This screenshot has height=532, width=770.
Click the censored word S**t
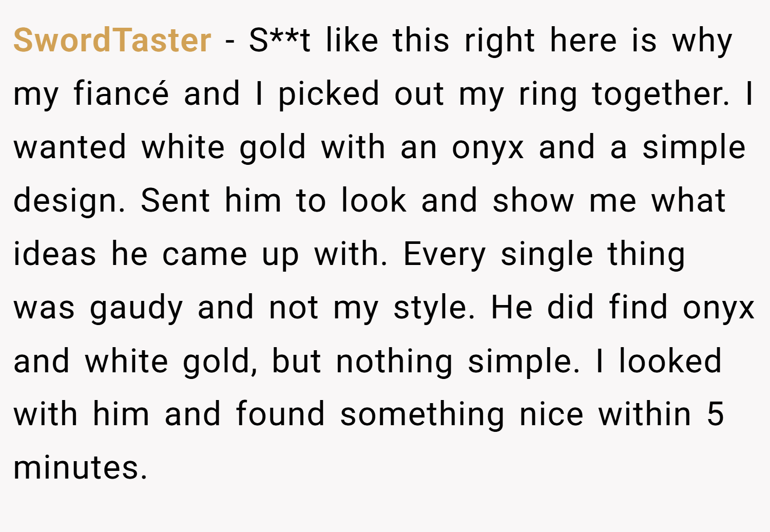click(x=280, y=40)
